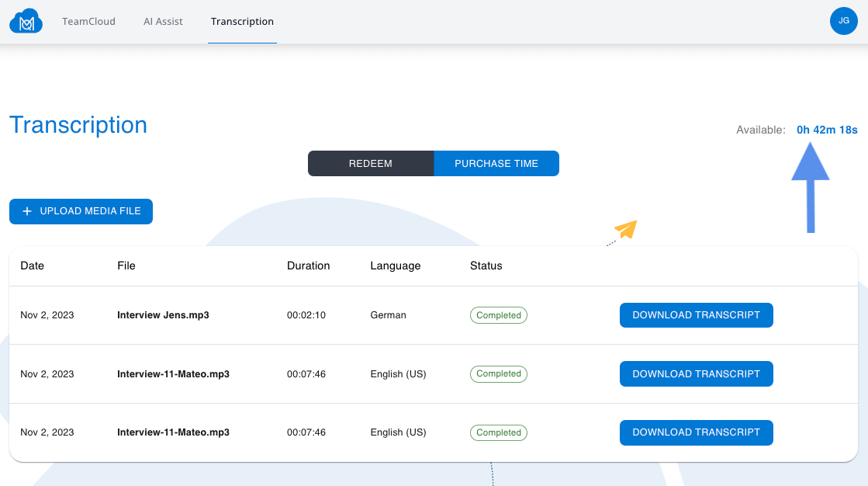Click the available time 0h 42m 18s
The height and width of the screenshot is (486, 868).
[x=826, y=130]
